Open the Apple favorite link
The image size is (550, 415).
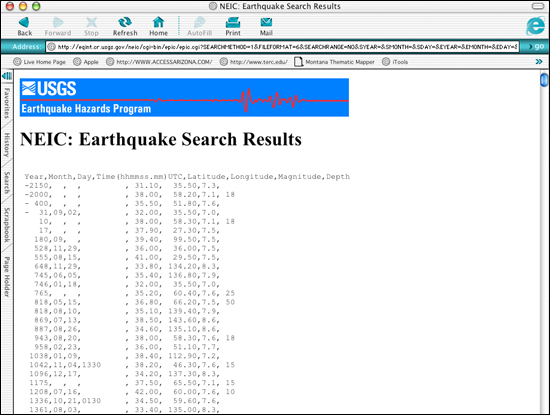(x=86, y=62)
